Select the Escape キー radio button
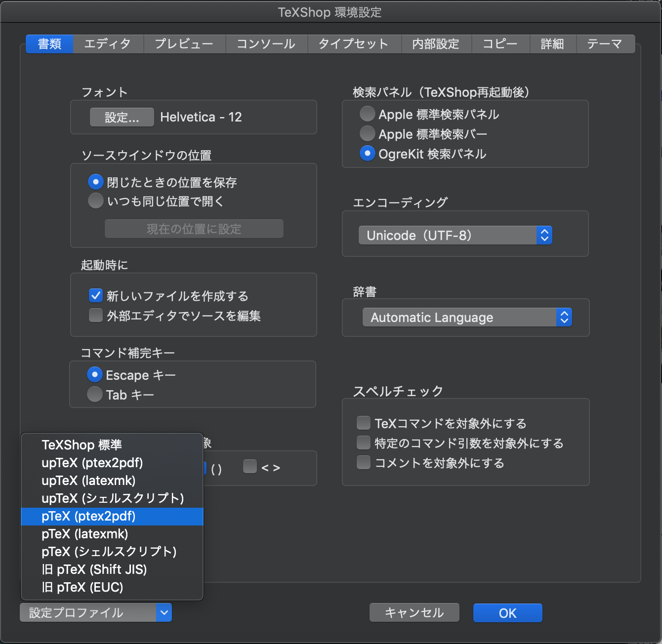Image resolution: width=662 pixels, height=644 pixels. click(94, 375)
